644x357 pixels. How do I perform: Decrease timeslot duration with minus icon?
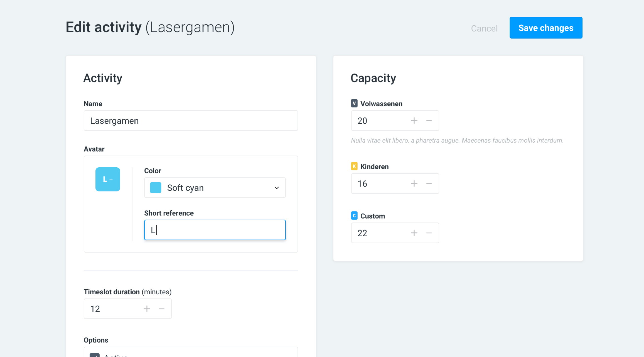(x=162, y=309)
